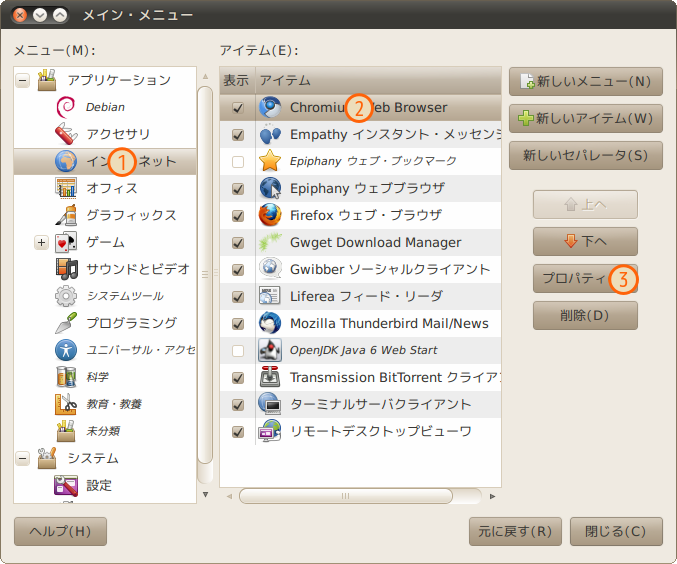Image resolution: width=677 pixels, height=564 pixels.
Task: Click the ターミナルサーバクライアント icon
Action: (x=270, y=404)
